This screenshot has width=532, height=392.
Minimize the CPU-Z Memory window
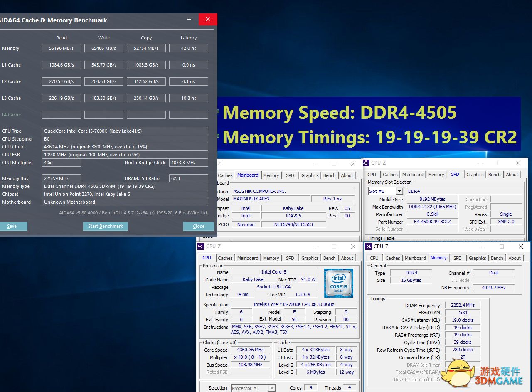[x=483, y=247]
